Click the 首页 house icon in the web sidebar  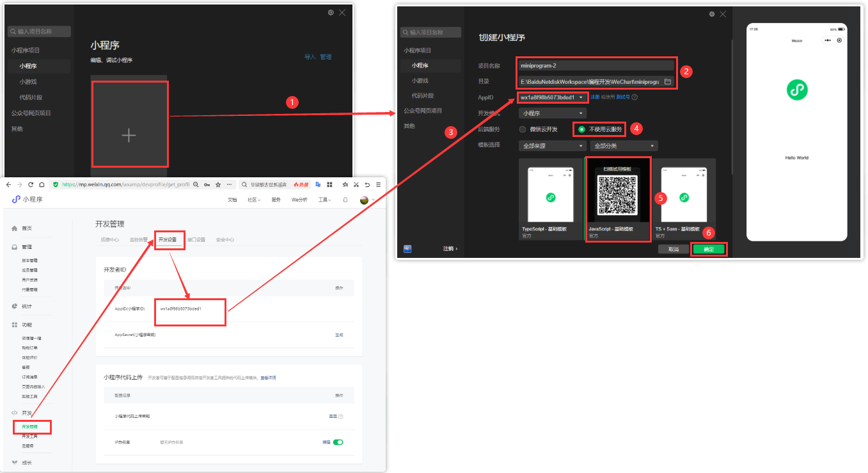(x=15, y=228)
